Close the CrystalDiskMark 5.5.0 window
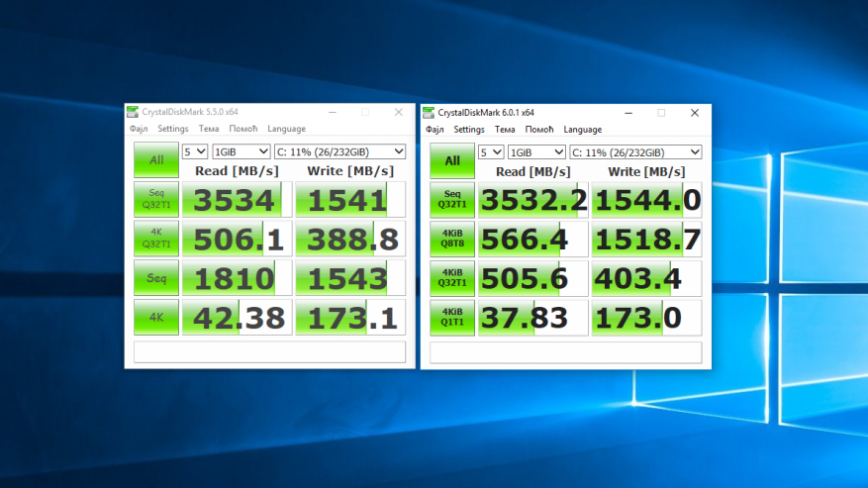This screenshot has width=868, height=488. pos(399,112)
